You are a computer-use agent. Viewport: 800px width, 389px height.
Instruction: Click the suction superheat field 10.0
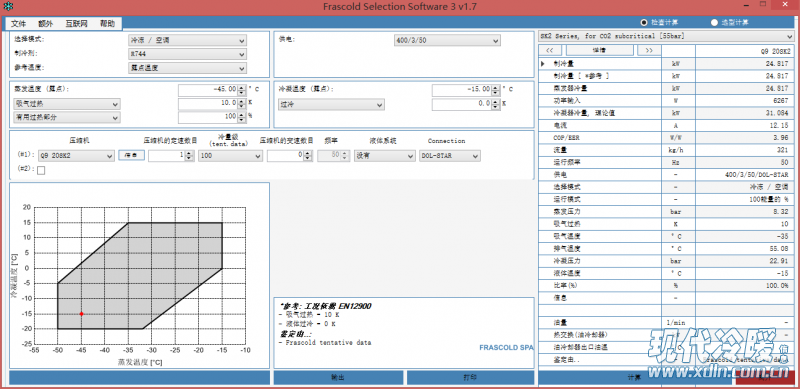[x=208, y=104]
